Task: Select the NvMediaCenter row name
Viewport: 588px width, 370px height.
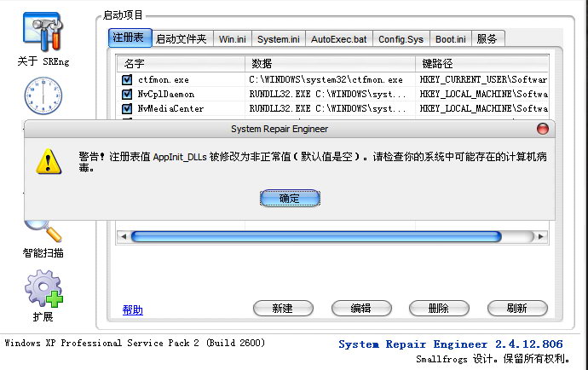Action: click(x=170, y=108)
